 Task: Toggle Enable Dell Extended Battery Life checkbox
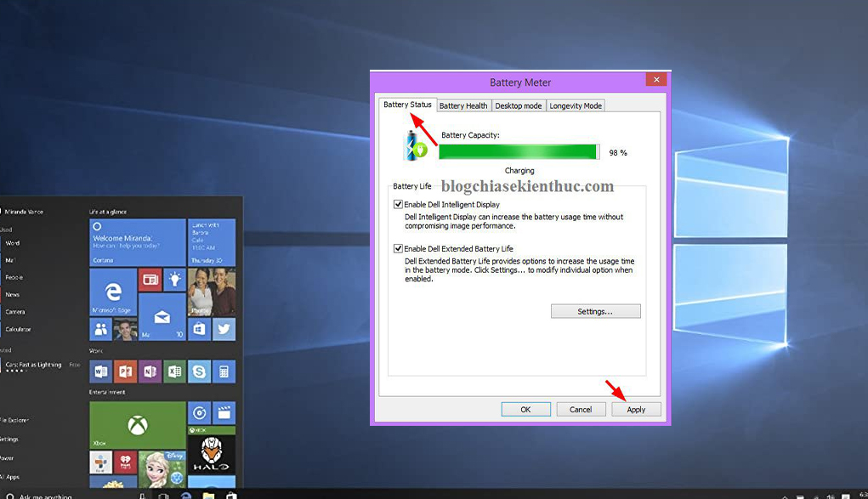click(398, 249)
